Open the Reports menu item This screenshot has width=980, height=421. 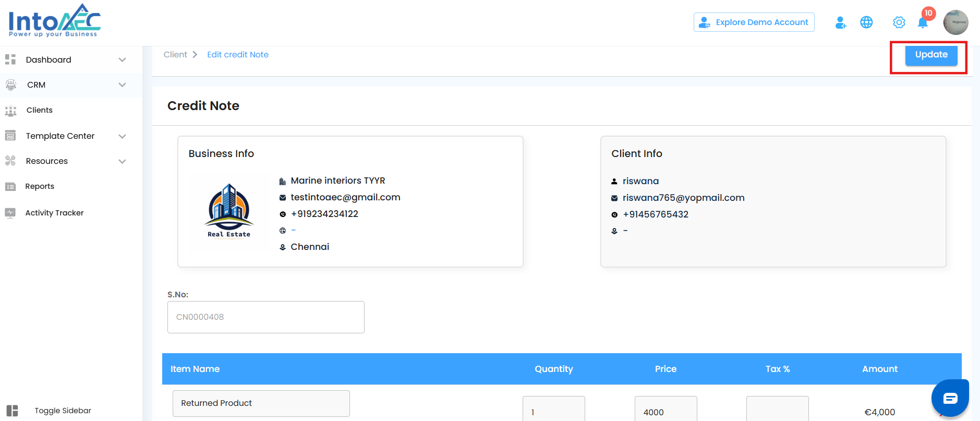click(x=40, y=186)
